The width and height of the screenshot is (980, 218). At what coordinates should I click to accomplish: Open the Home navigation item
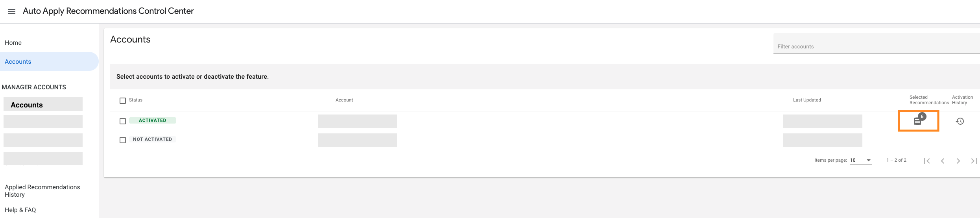pyautogui.click(x=13, y=42)
